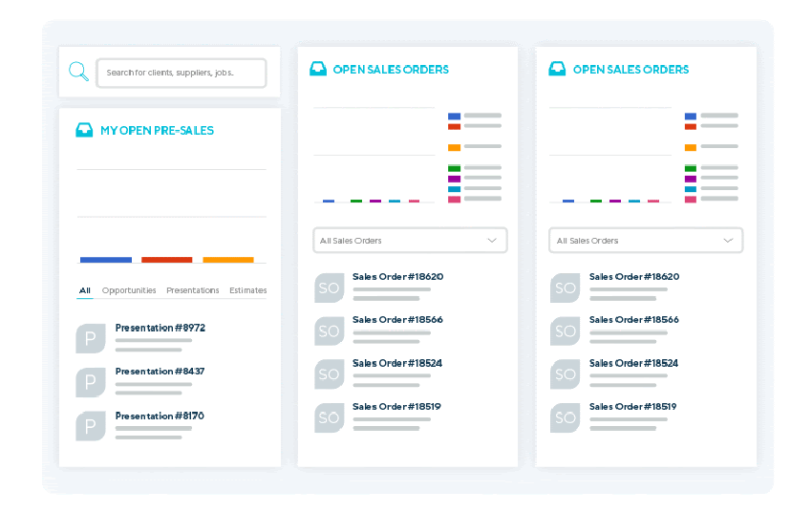Click blue legend swatch in middle sales orders chart
812x512 pixels.
[454, 117]
